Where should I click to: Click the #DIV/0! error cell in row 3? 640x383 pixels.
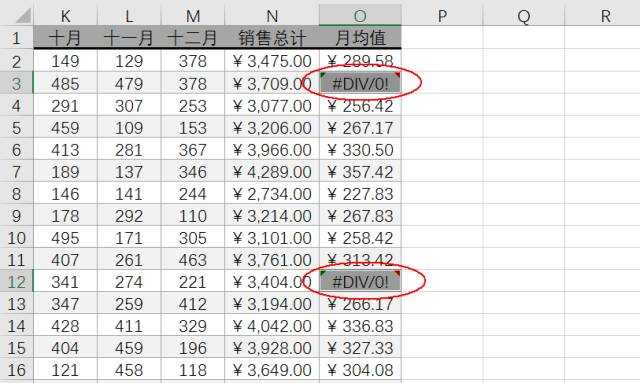pos(360,83)
